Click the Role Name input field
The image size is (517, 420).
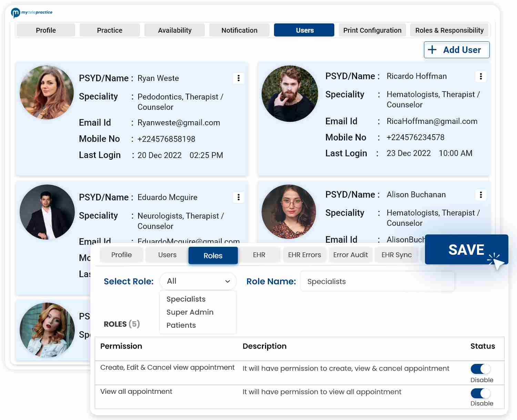point(377,281)
